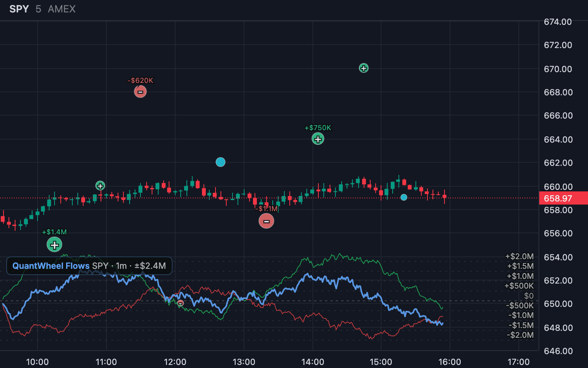The width and height of the screenshot is (588, 368).
Task: Click the small cyan dot on the price line
Action: tap(404, 198)
